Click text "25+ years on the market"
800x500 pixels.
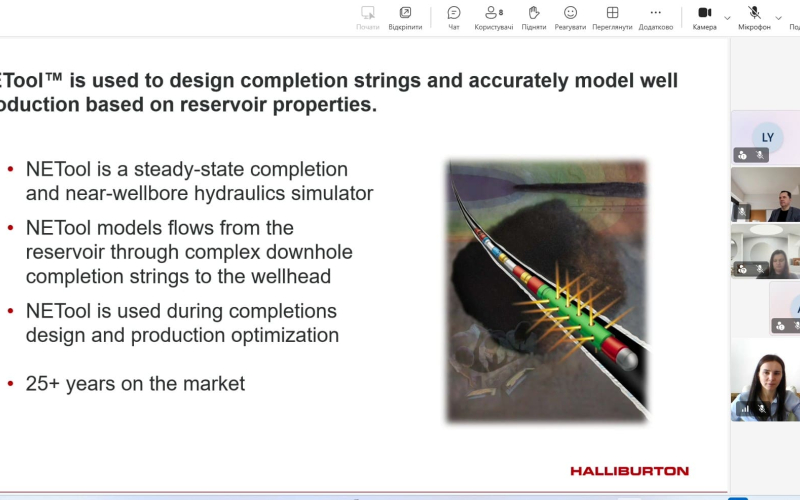[x=135, y=384]
